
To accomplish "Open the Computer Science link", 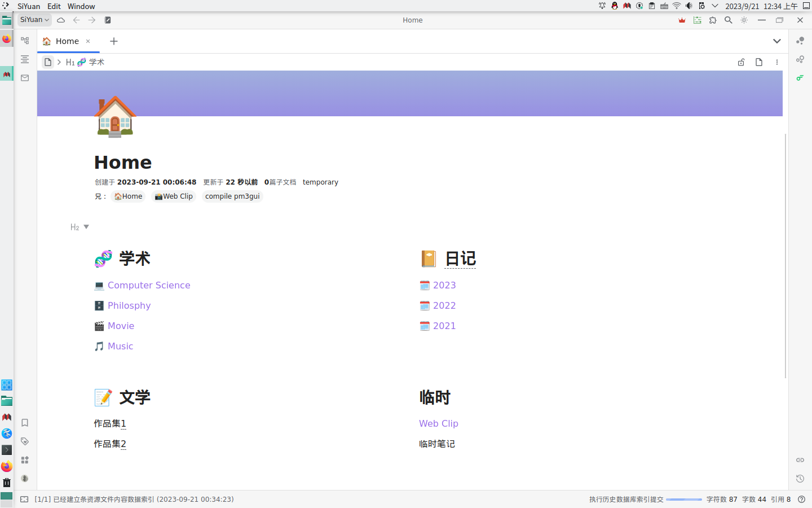I will coord(149,285).
